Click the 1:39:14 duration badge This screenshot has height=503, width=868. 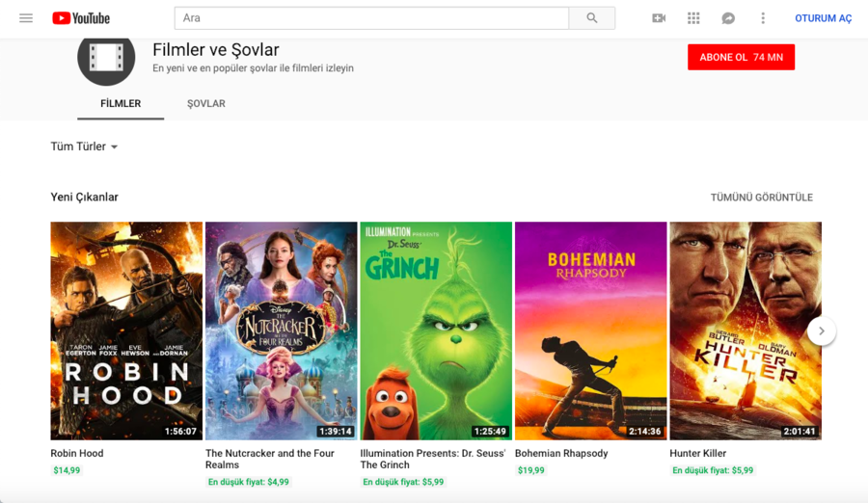336,431
